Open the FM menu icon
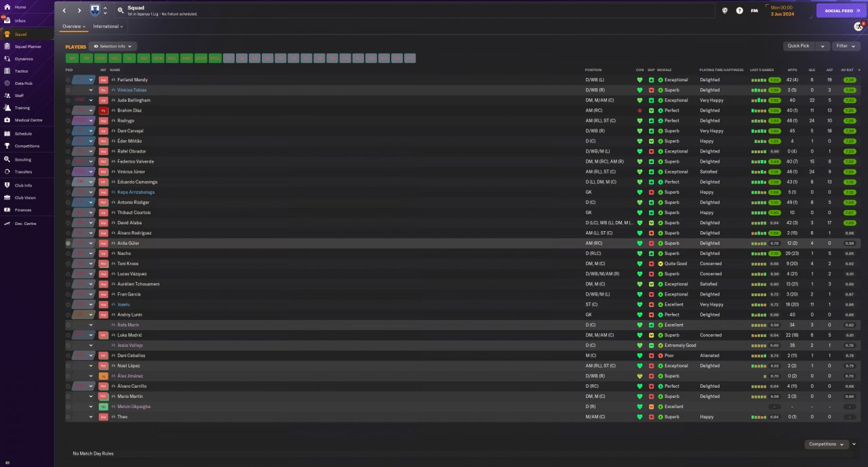 pos(754,11)
